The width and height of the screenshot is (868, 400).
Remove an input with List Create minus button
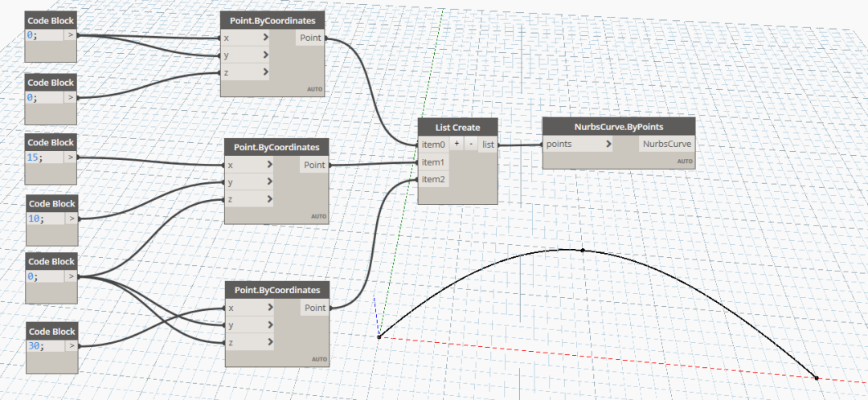coord(470,143)
